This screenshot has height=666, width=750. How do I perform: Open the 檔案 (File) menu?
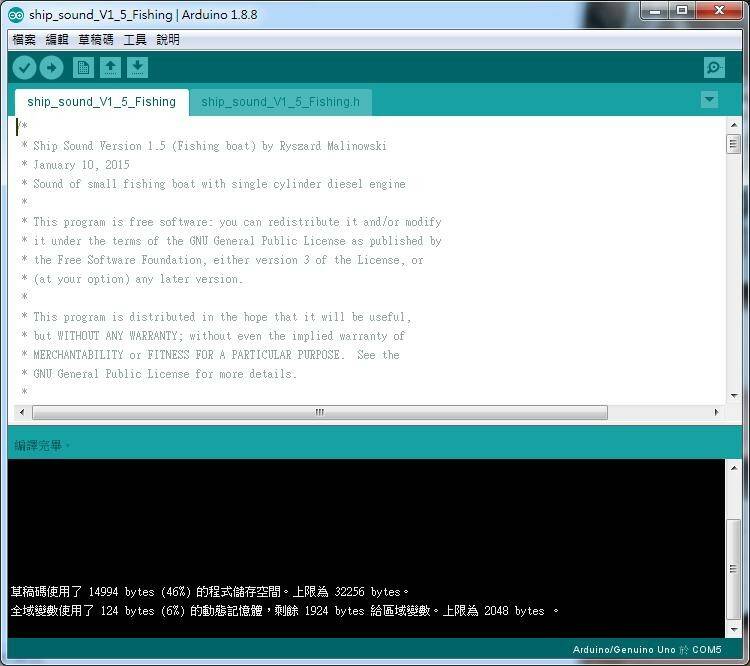point(24,40)
